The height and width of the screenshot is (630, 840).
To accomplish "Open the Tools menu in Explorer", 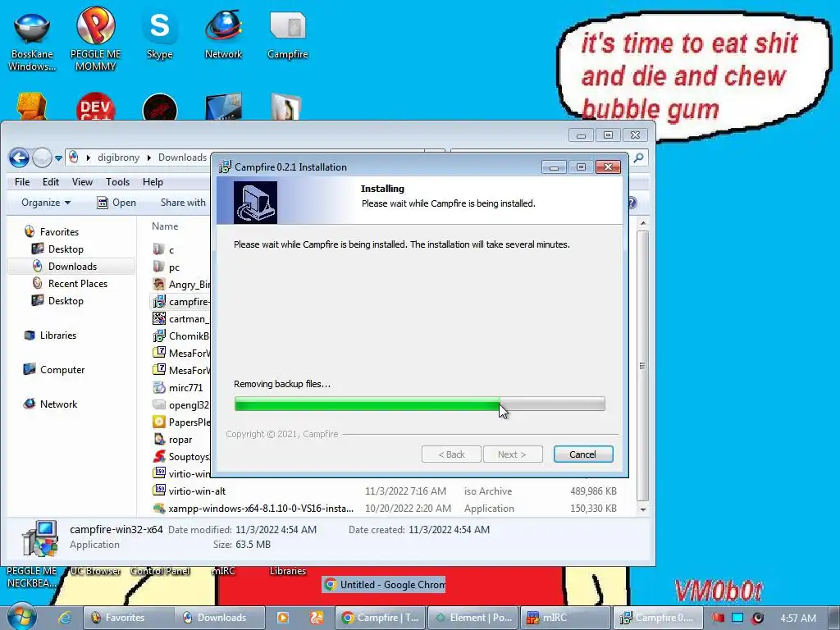I will click(118, 182).
